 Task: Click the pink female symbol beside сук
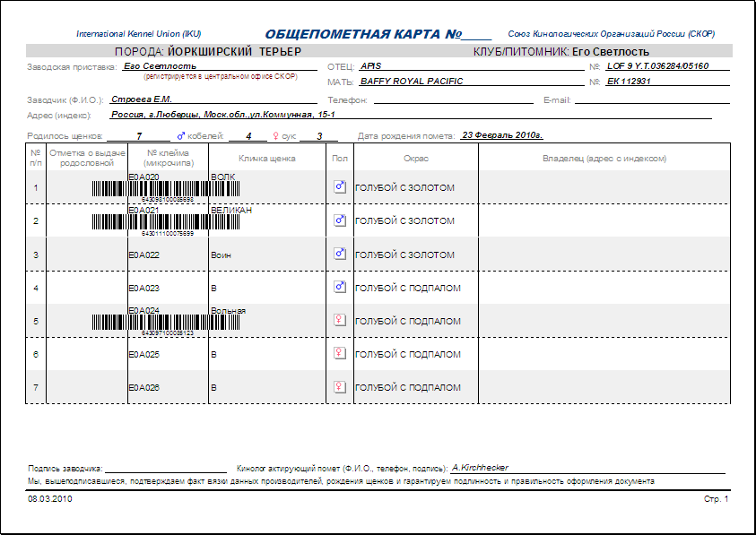276,136
